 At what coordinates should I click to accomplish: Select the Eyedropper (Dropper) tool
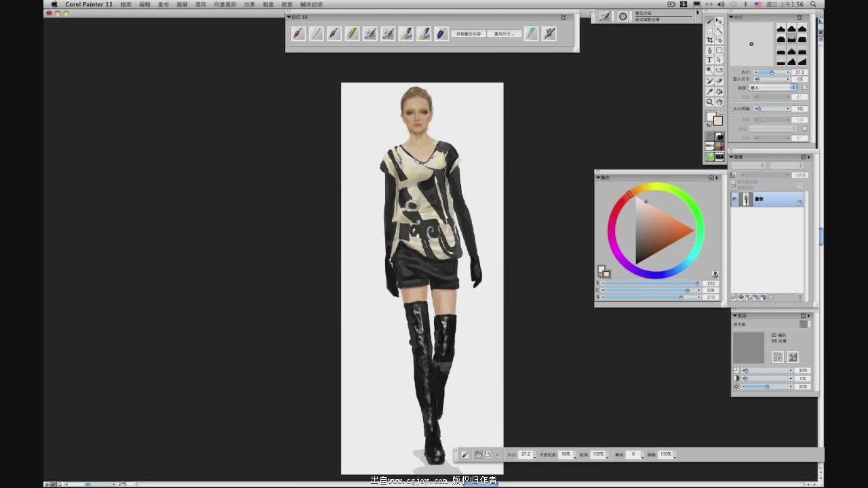(x=710, y=91)
